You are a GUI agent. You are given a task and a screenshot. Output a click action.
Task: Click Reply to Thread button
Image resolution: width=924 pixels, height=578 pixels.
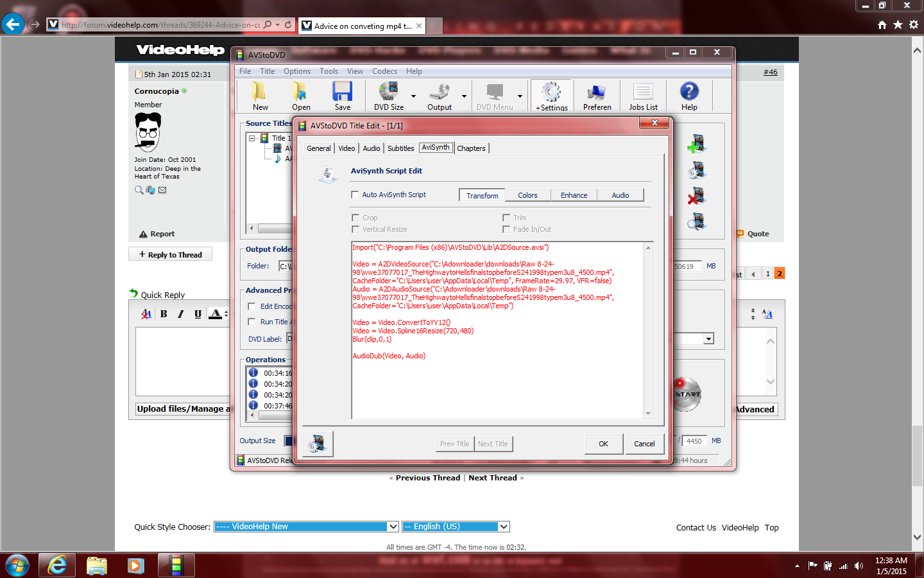(x=171, y=254)
